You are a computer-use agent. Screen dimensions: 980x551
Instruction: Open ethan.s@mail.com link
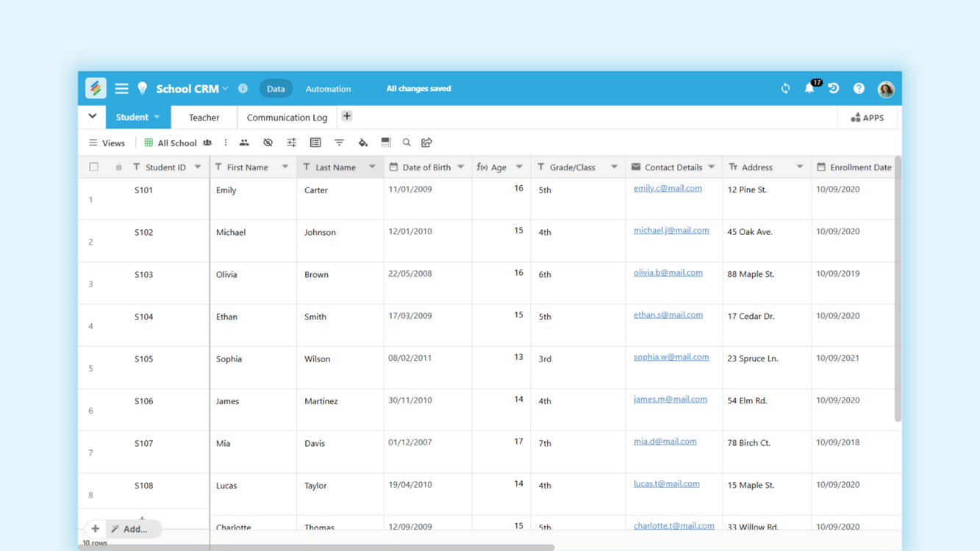(x=668, y=314)
